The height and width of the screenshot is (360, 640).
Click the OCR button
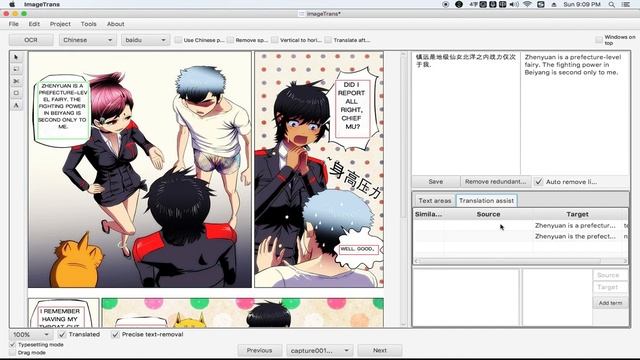pos(31,40)
